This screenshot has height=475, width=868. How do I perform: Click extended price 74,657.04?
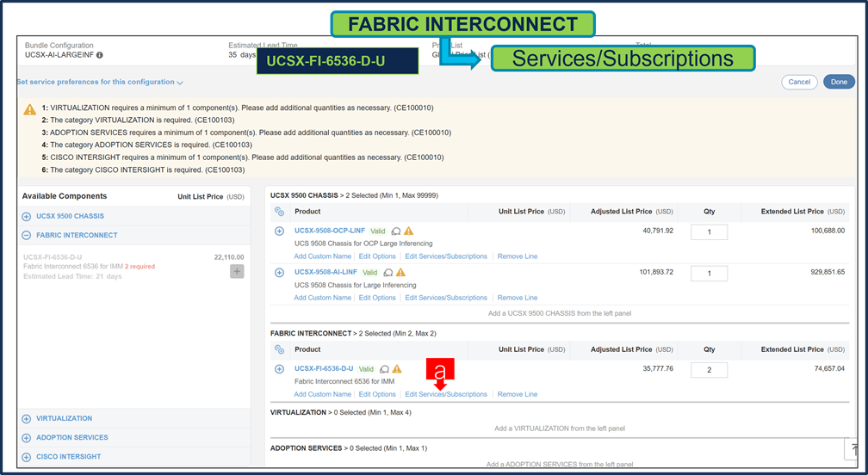pos(829,368)
